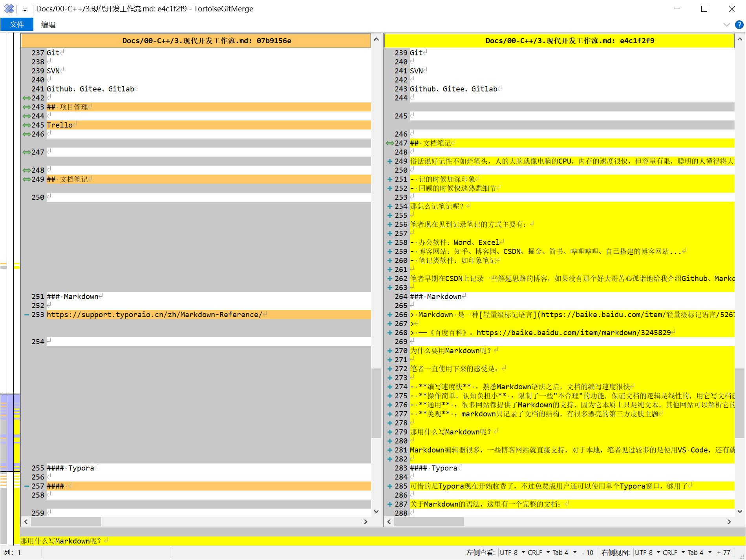Click the blue Help question mark icon
This screenshot has width=746, height=560.
(739, 25)
